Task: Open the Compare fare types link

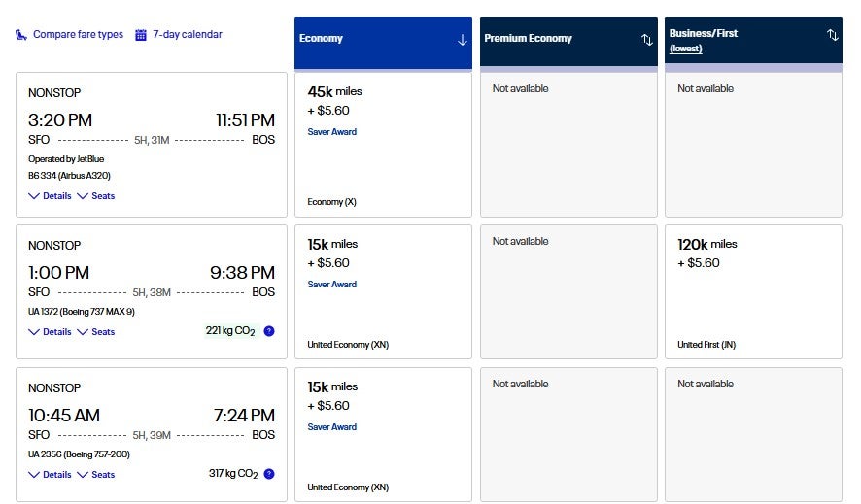Action: coord(78,35)
